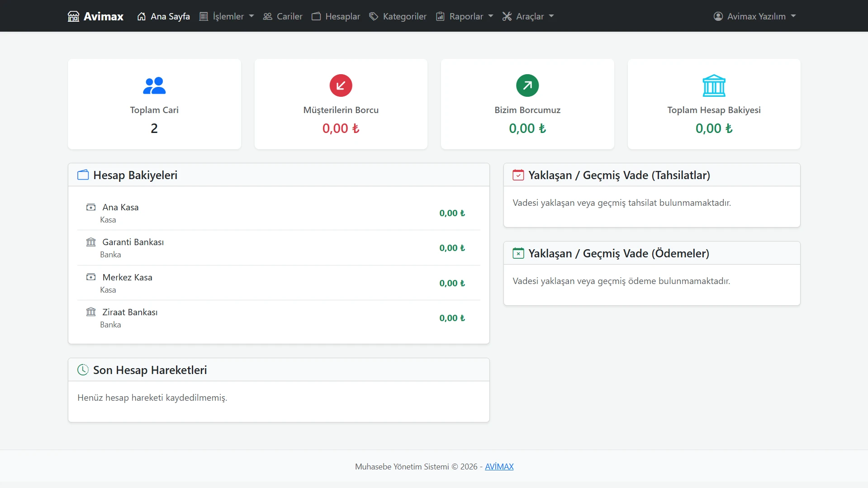Viewport: 868px width, 488px height.
Task: Click the Avimax shop logo icon
Action: (73, 16)
